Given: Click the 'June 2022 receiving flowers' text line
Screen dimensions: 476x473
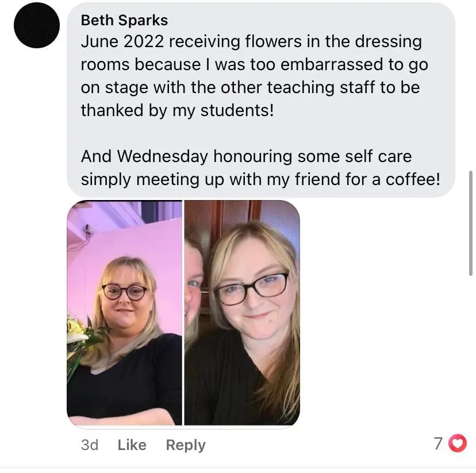Looking at the screenshot, I should (251, 41).
